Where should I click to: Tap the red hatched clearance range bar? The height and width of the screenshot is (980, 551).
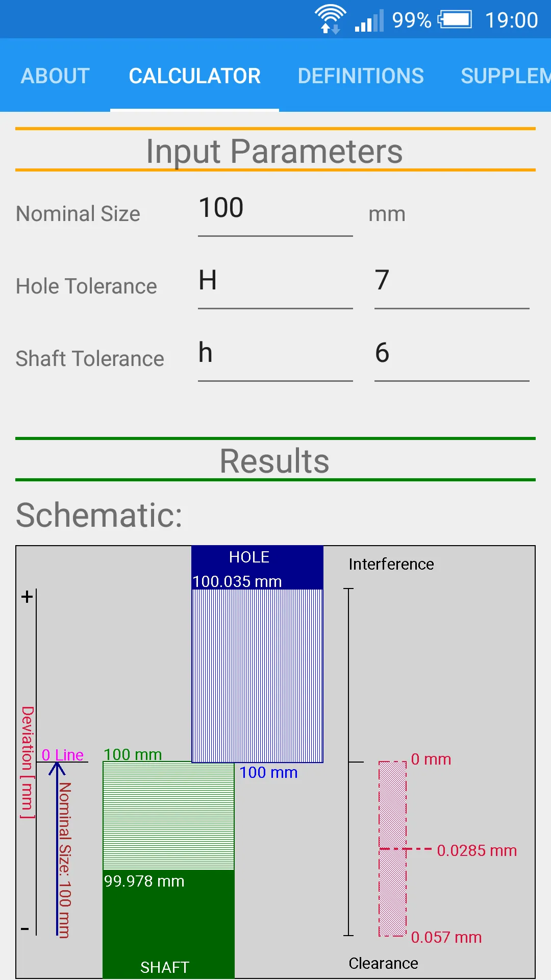coord(392,848)
